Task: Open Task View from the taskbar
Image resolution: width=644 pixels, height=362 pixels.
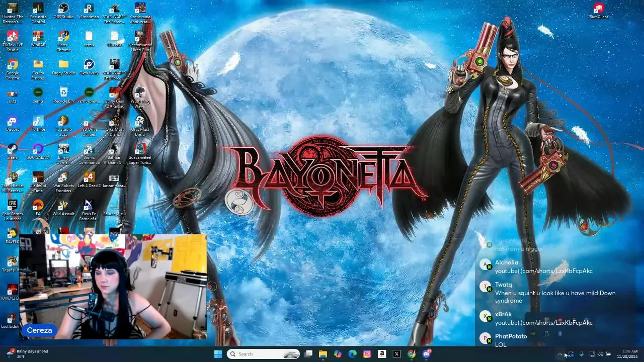Action: click(308, 354)
